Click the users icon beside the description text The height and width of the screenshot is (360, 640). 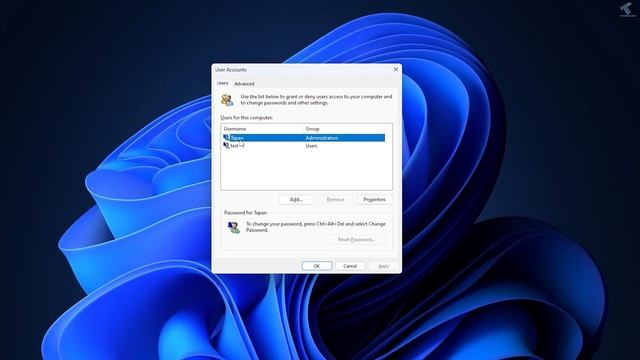[x=227, y=100]
